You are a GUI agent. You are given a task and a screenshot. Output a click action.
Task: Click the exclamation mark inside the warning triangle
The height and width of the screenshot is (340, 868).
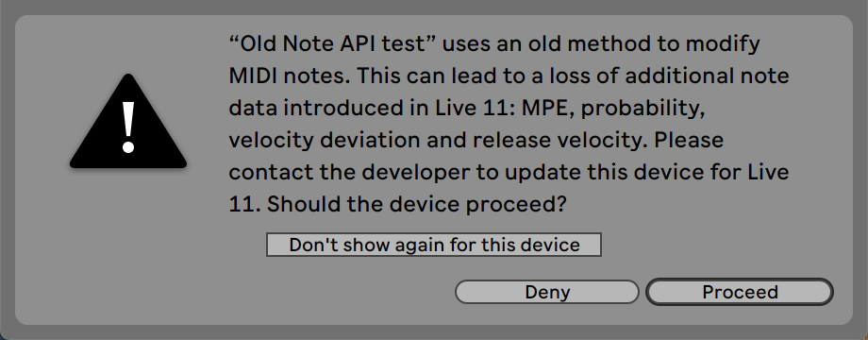point(128,127)
